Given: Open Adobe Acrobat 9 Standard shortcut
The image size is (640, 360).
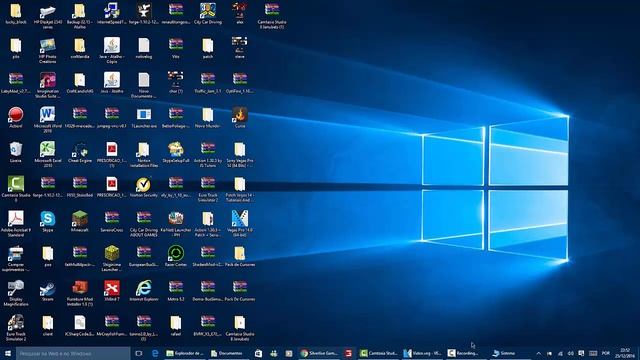Looking at the screenshot, I should (16, 218).
